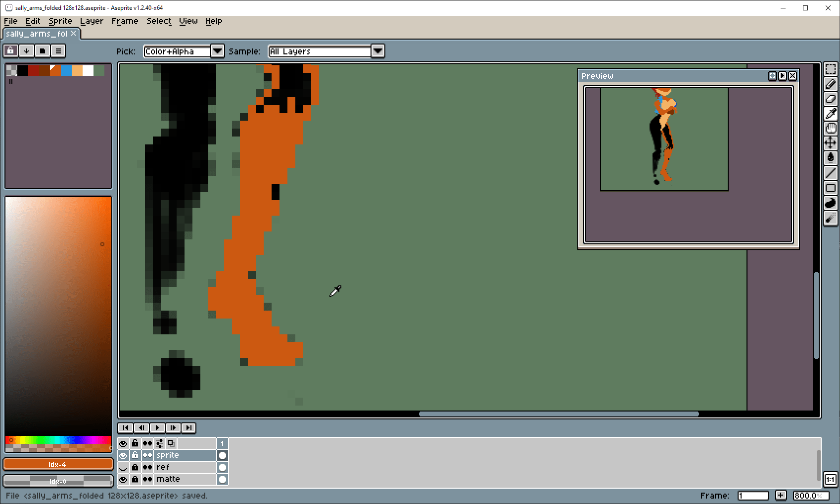This screenshot has width=840, height=504.
Task: Click the Idx-0 background color button
Action: coord(58,481)
